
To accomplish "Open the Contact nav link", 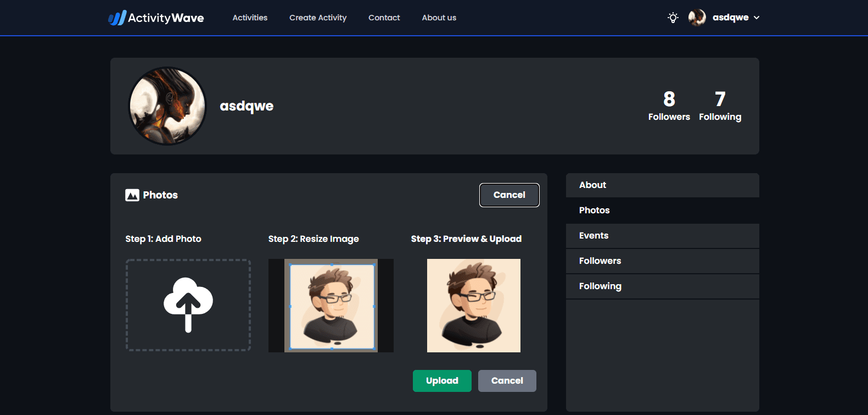I will pyautogui.click(x=384, y=18).
